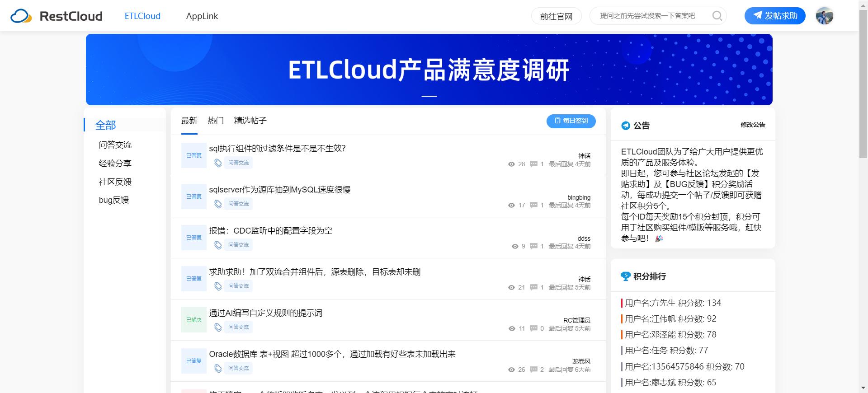This screenshot has height=393, width=868.
Task: Click tag icon under 通过AI编写 post
Action: (x=218, y=327)
